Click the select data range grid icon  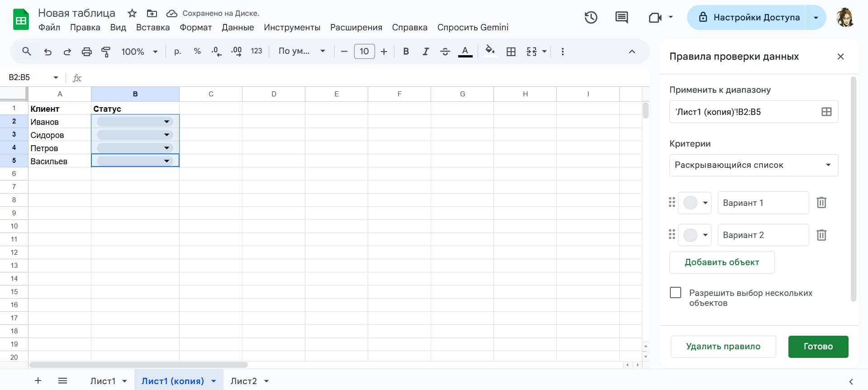pyautogui.click(x=826, y=112)
